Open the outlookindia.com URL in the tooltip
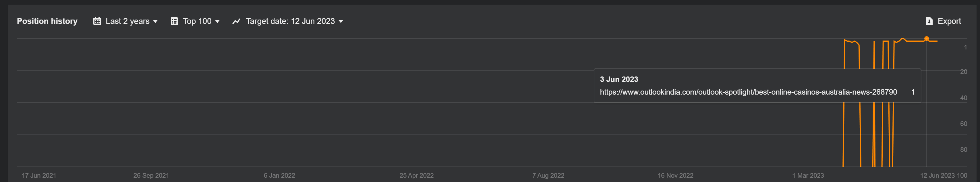The image size is (980, 182). (x=748, y=92)
